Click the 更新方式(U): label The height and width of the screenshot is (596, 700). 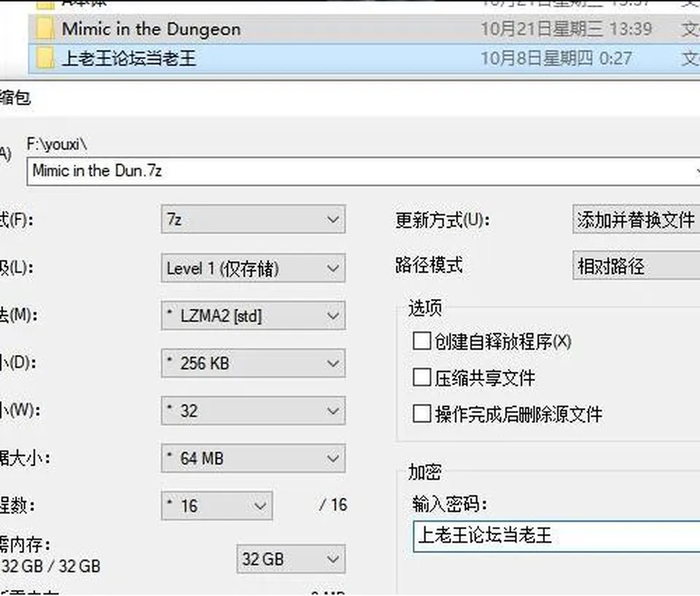443,220
